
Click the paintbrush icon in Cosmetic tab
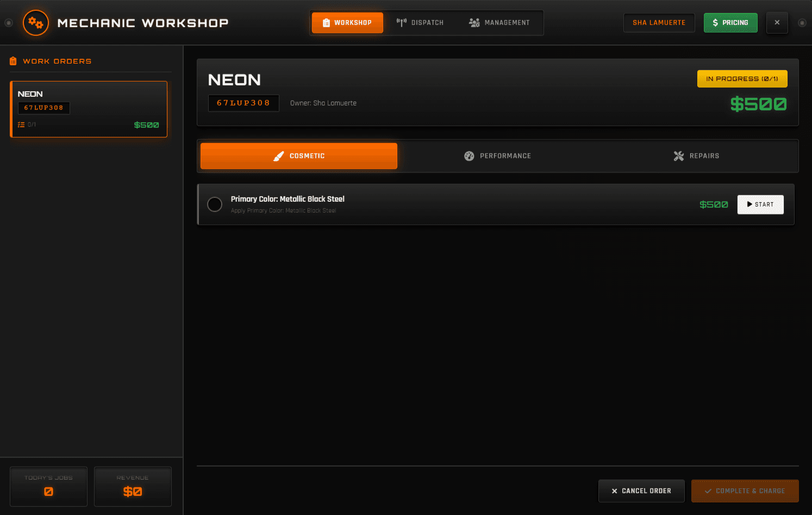click(279, 156)
